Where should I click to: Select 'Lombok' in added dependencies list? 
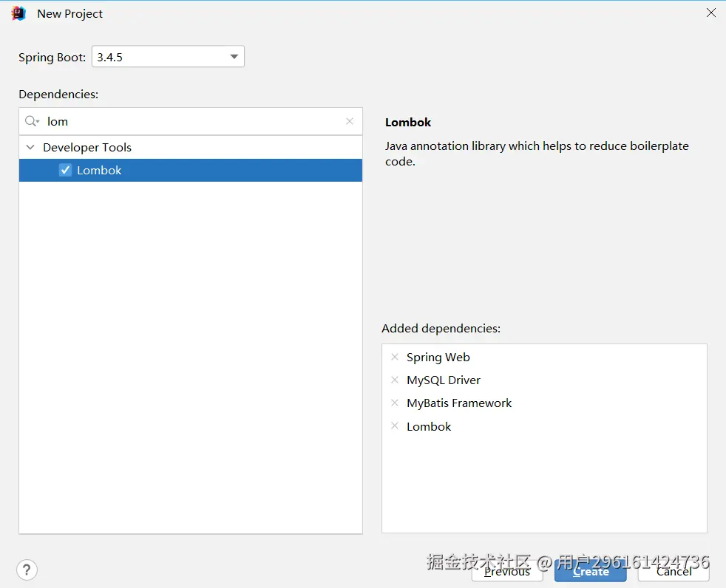[429, 426]
